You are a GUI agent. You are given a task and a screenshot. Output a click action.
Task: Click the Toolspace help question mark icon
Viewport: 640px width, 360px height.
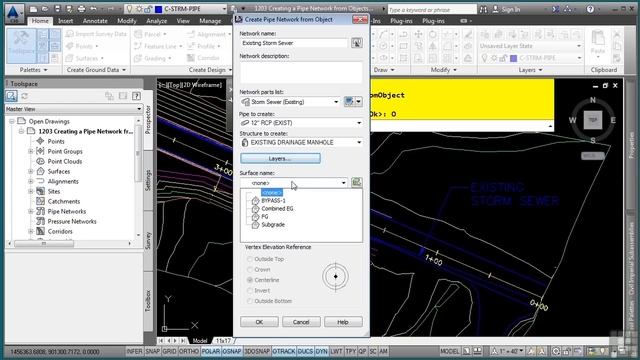point(136,96)
